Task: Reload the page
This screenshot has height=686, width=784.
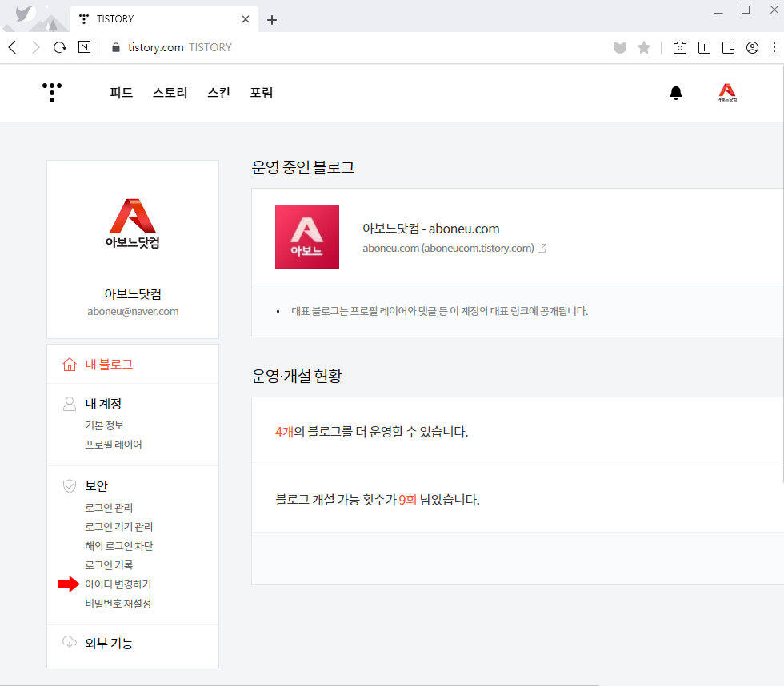Action: coord(60,47)
